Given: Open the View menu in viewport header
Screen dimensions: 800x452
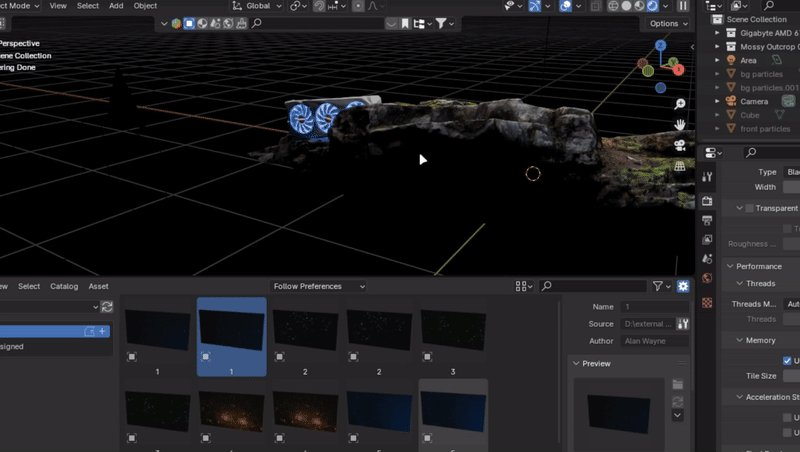Looking at the screenshot, I should [58, 6].
